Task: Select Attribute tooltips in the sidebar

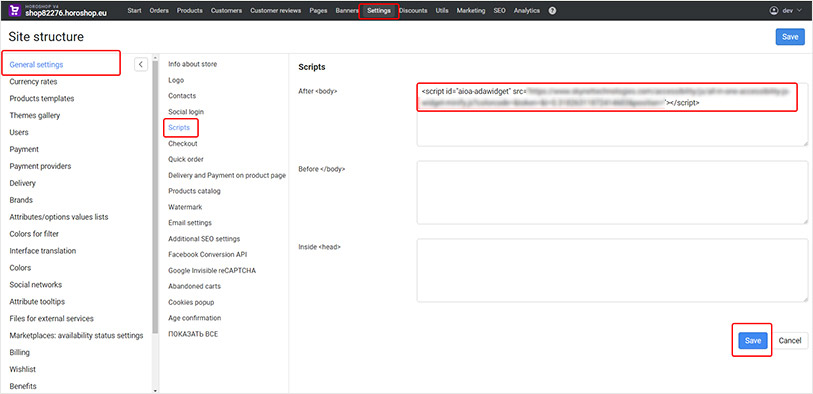Action: [x=37, y=302]
